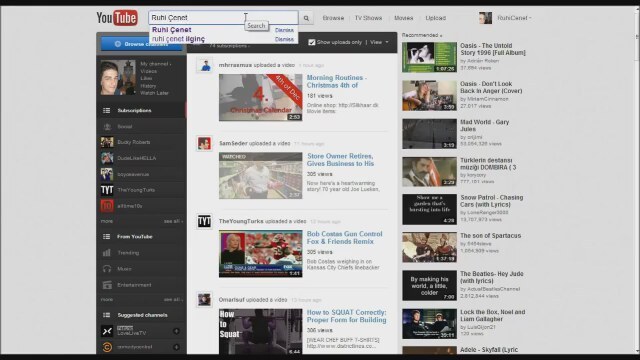Screen dimensions: 640x360
Task: Open DudeLikeHELLA channel icon in sidebar
Action: click(107, 158)
